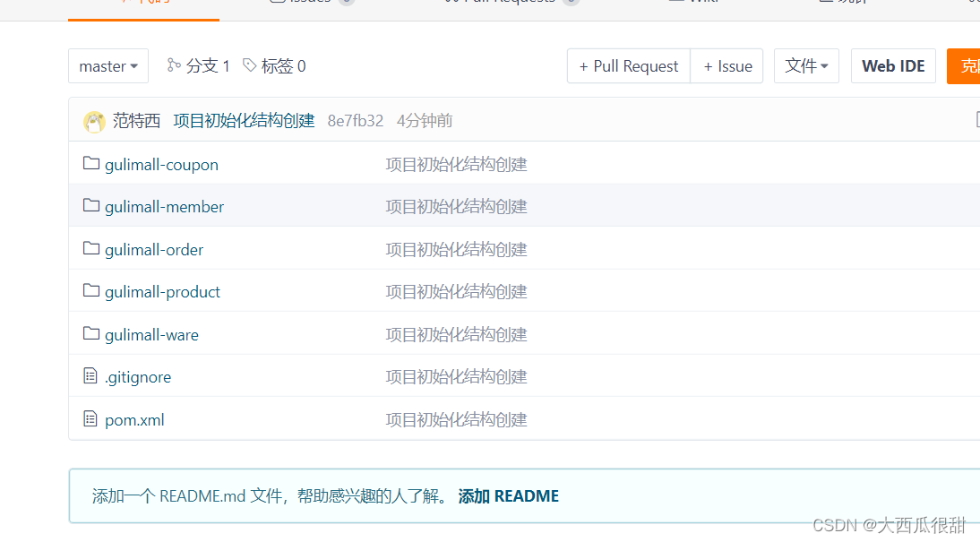Open commit message in pom.xml row
The image size is (980, 542).
click(456, 419)
